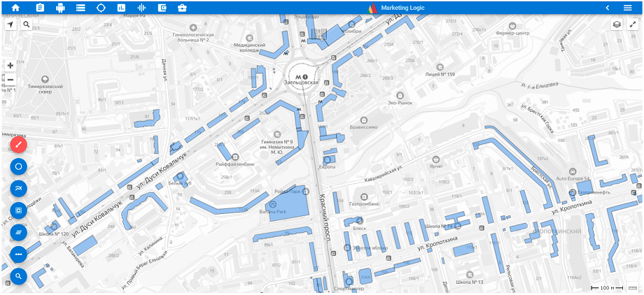Image resolution: width=644 pixels, height=295 pixels.
Task: Open the list rows icon
Action: tap(80, 8)
